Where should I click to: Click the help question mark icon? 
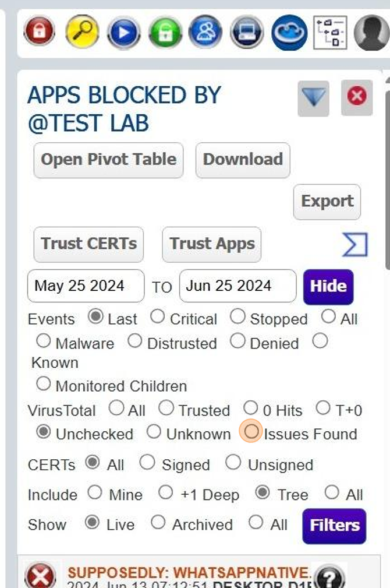[x=331, y=578]
